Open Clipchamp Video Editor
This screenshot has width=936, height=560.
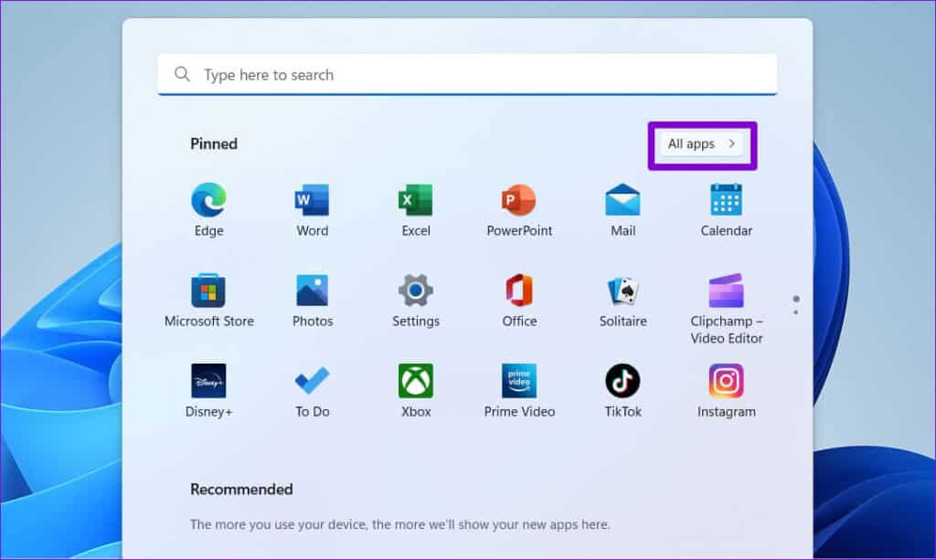(726, 292)
